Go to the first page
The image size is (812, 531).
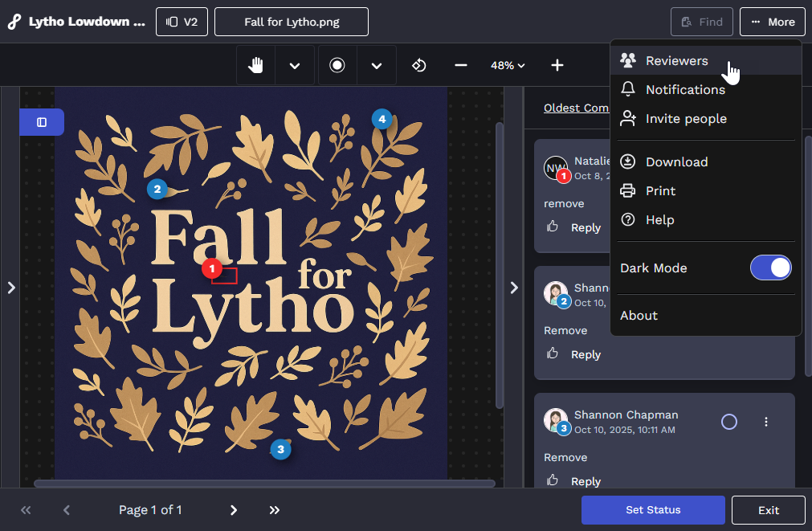[x=26, y=510]
